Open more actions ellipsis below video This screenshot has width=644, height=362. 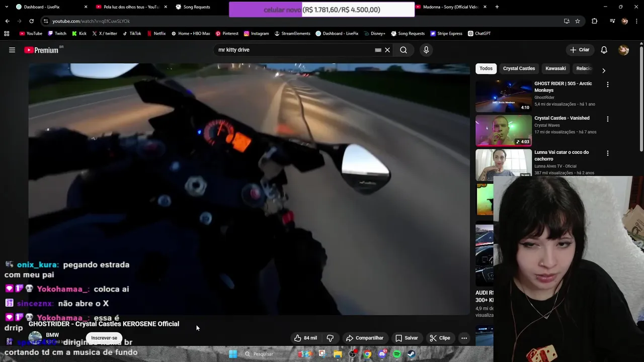[464, 338]
